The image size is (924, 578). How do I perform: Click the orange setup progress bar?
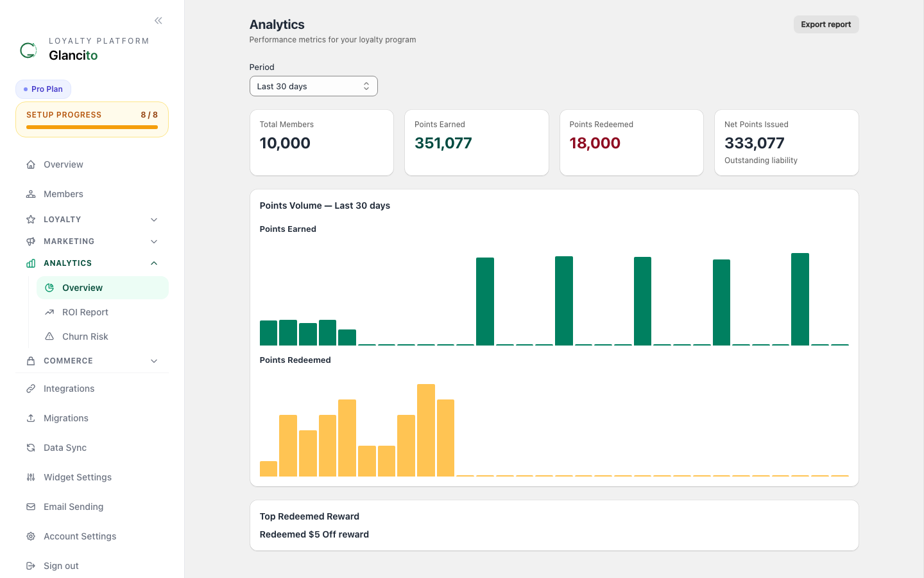92,127
